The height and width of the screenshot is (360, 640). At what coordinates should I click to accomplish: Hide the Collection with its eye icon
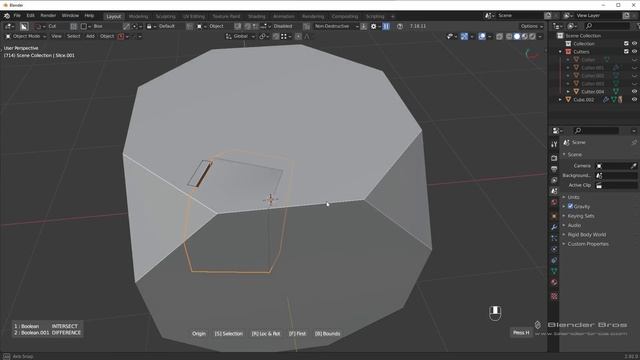[634, 44]
